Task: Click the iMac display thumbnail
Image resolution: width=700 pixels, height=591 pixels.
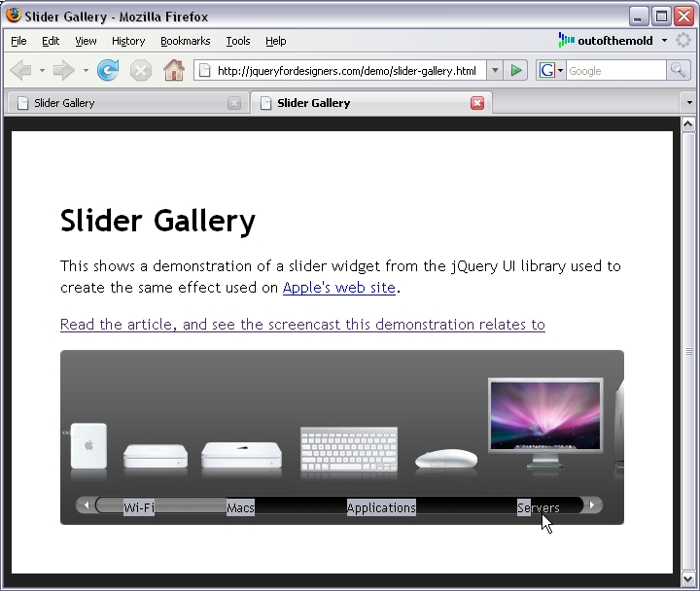Action: tap(545, 420)
